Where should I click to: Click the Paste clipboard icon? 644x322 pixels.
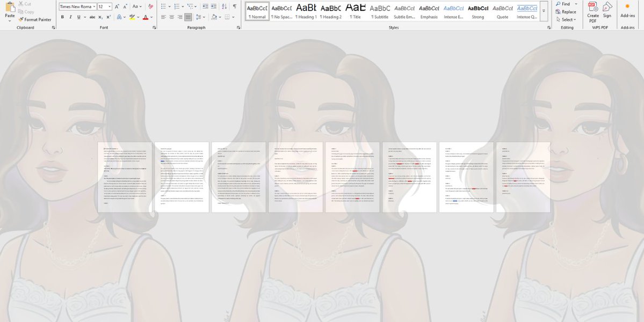pos(10,7)
